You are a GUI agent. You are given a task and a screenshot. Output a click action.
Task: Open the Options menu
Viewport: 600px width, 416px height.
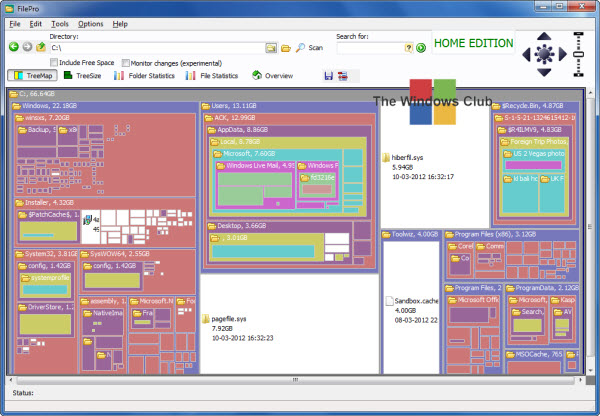pyautogui.click(x=91, y=24)
